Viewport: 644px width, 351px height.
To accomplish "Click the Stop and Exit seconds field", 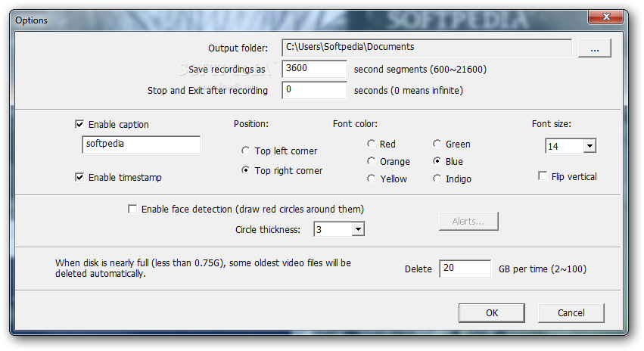I will (x=314, y=90).
